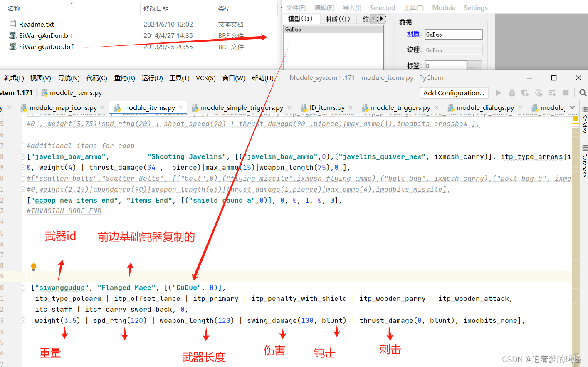Click module_items.py breadcrumb in navigation bar

pos(72,93)
